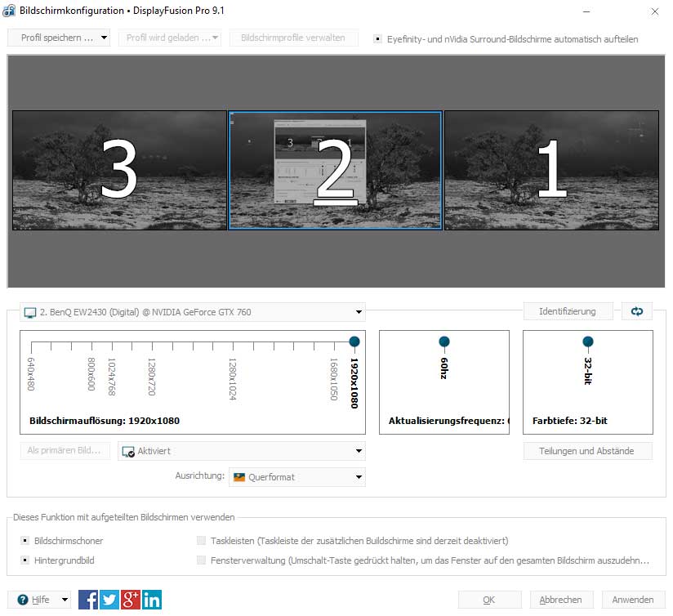This screenshot has height=616, width=673.
Task: Click the Google Plus icon
Action: pyautogui.click(x=131, y=600)
